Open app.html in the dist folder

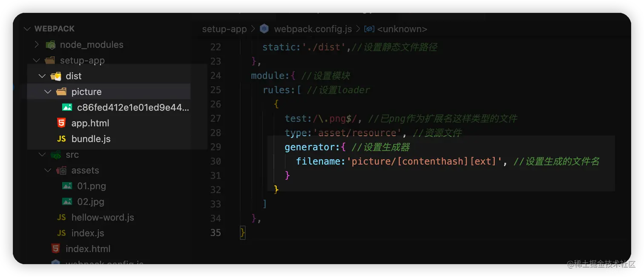pos(90,123)
